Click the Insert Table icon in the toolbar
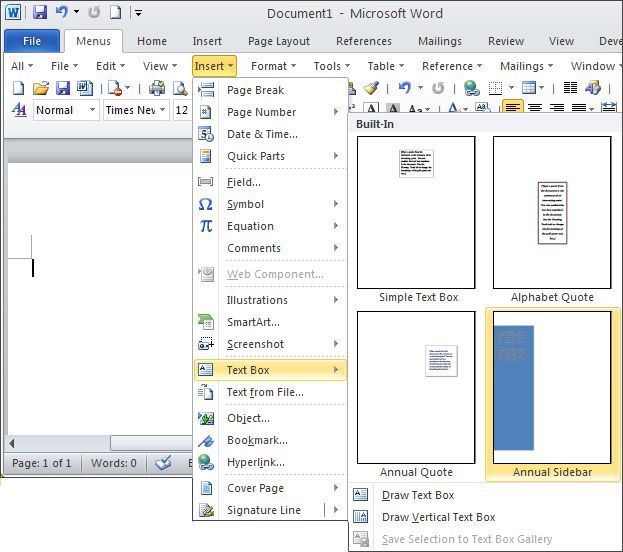Image resolution: width=623 pixels, height=552 pixels. tap(529, 87)
